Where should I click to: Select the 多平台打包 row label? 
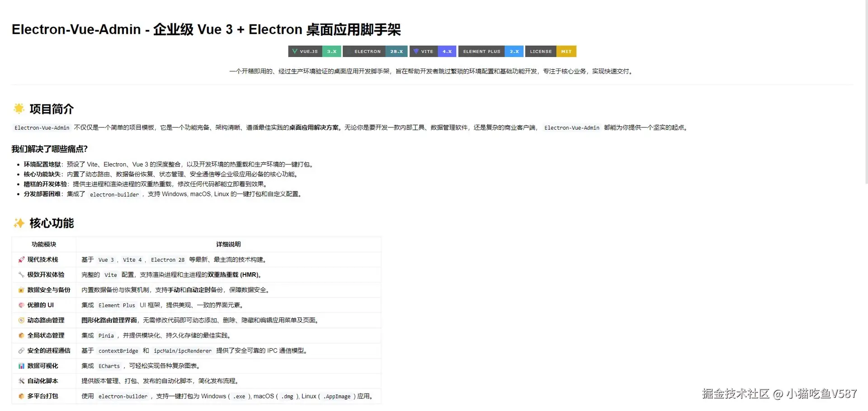click(x=42, y=396)
